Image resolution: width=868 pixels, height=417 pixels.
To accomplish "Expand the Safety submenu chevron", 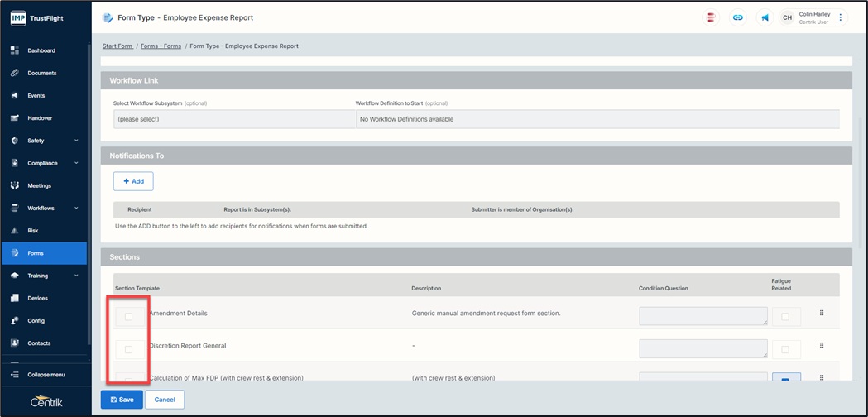I will click(76, 141).
